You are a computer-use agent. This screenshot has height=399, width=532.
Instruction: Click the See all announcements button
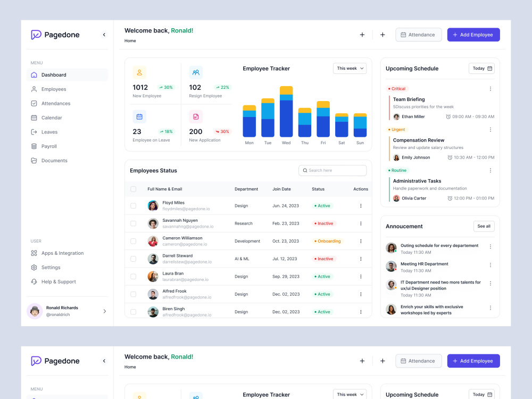coord(484,226)
